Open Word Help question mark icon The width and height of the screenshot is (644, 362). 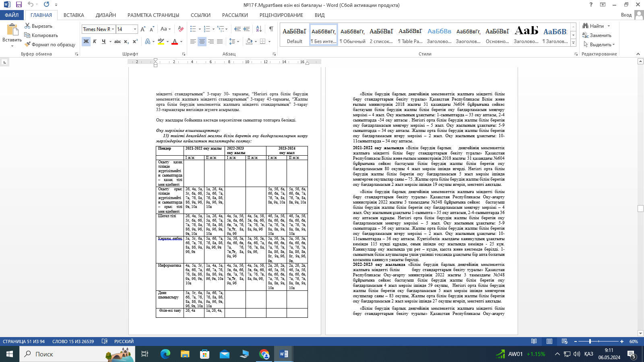pyautogui.click(x=591, y=4)
